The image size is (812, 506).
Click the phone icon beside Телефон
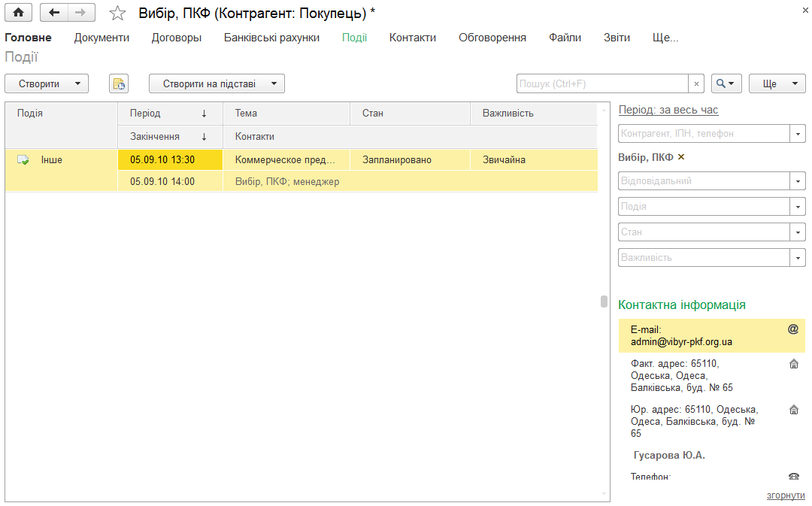tap(793, 477)
